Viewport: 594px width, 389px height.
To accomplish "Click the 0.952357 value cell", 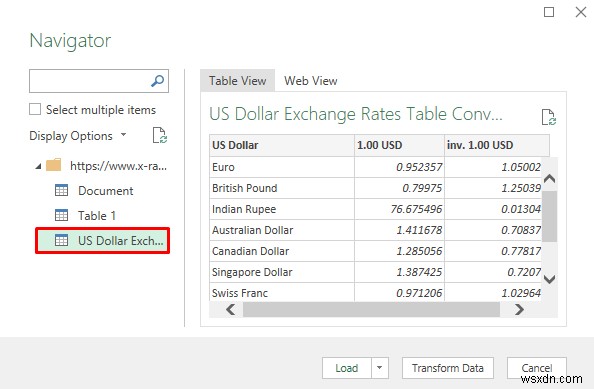I will tap(400, 167).
